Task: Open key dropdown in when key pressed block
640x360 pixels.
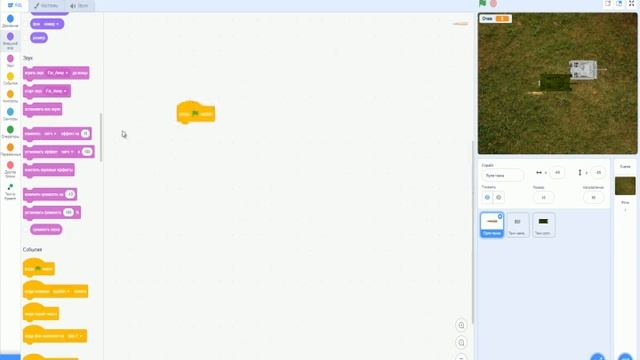Action: (x=61, y=291)
